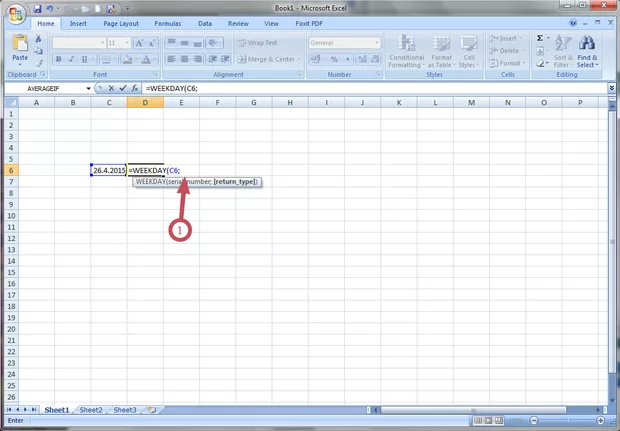Switch to the Sheet2 worksheet tab
The height and width of the screenshot is (431, 620).
[91, 410]
